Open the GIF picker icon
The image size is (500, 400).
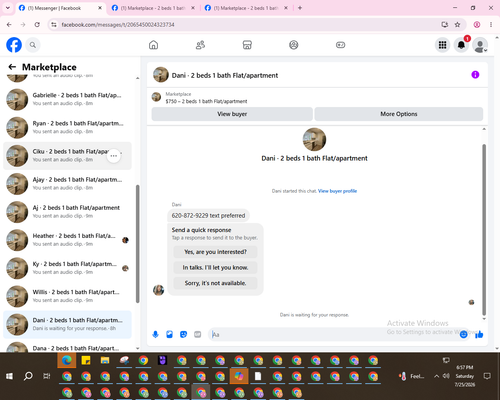pos(197,334)
